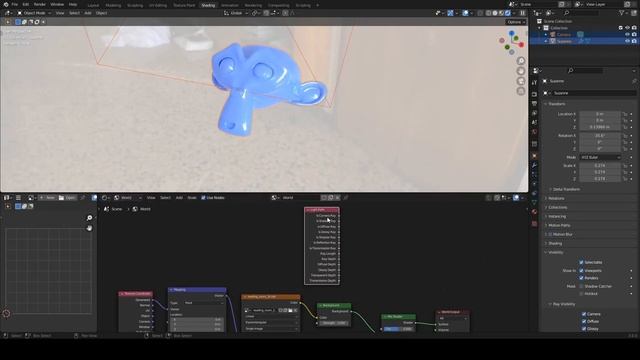Enable the Holdout checkbox
Image resolution: width=640 pixels, height=360 pixels.
581,293
